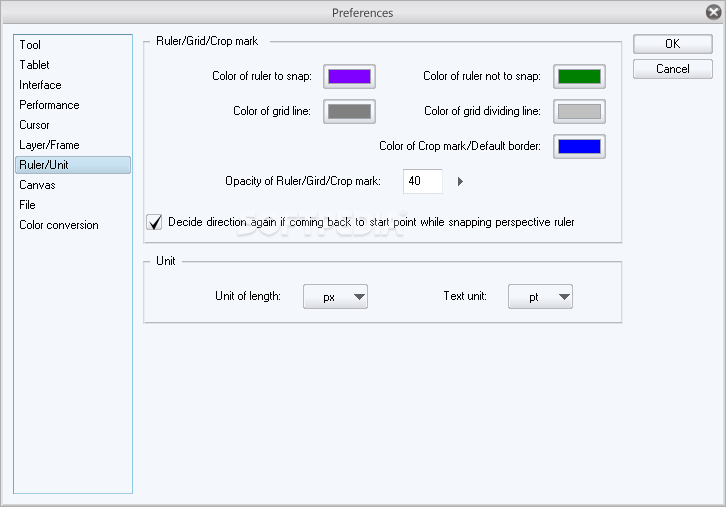
Task: Open the Unit of length dropdown
Action: click(335, 297)
